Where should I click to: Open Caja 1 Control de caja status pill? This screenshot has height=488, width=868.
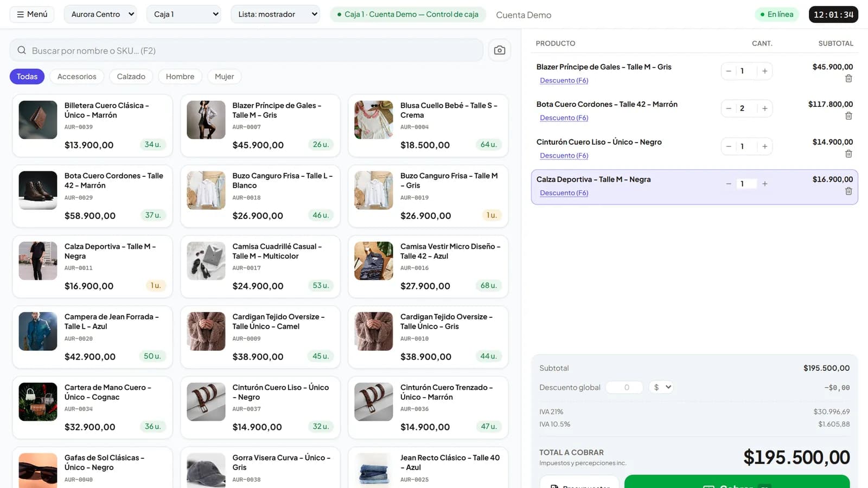click(408, 14)
